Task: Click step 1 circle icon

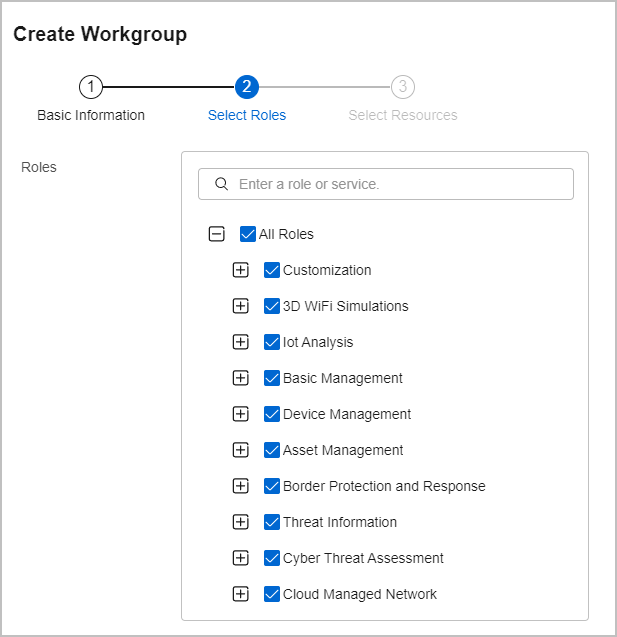Action: 91,87
